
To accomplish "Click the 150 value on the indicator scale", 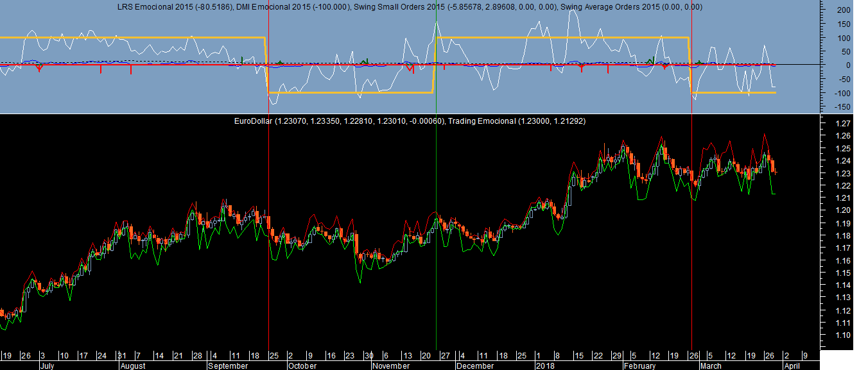I will (x=842, y=24).
